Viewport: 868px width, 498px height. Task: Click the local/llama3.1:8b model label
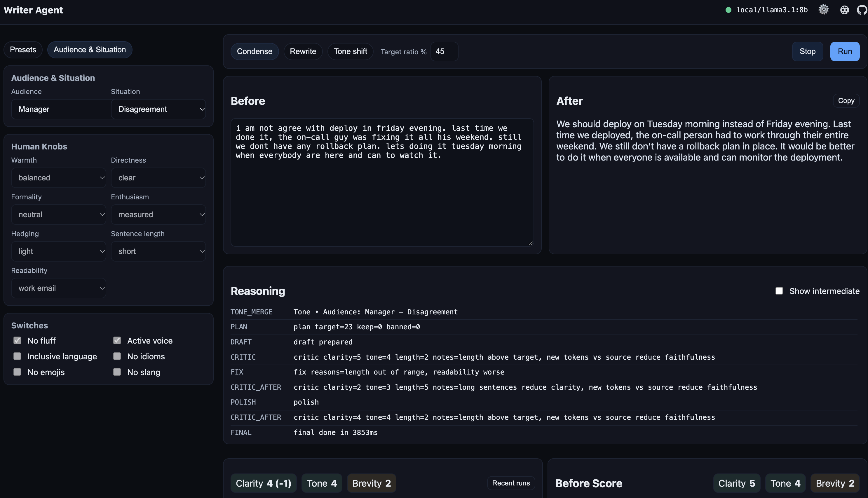pos(772,10)
